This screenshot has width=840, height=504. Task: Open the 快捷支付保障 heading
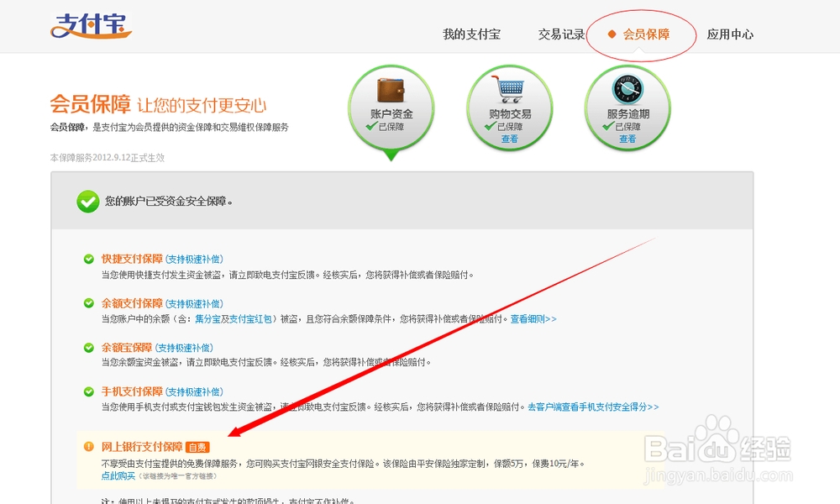click(133, 260)
